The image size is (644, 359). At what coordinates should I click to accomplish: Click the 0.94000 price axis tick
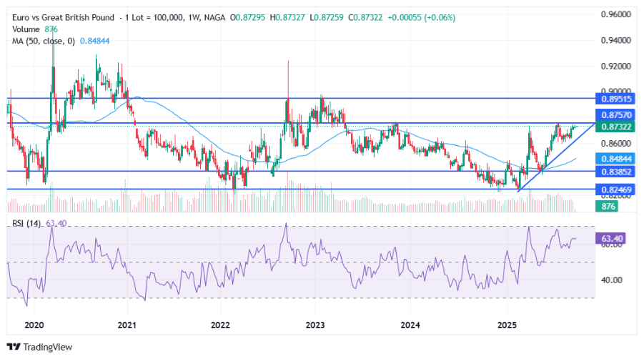615,40
